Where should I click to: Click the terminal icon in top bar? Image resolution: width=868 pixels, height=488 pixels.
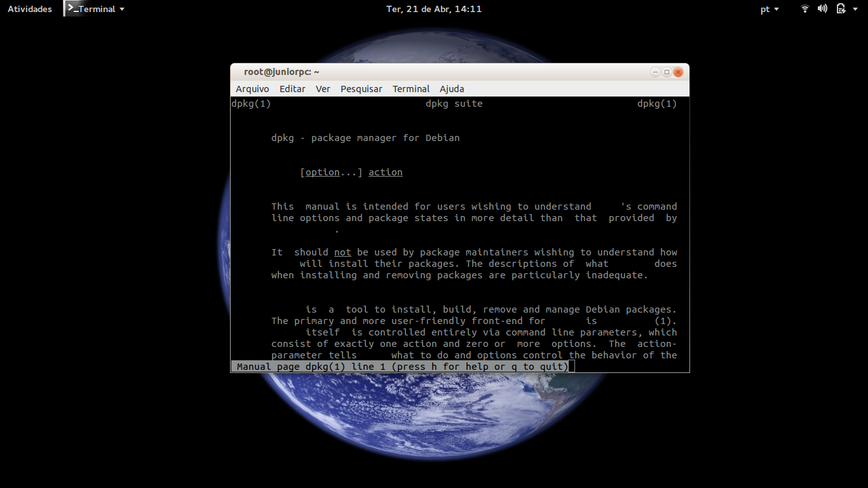(72, 9)
